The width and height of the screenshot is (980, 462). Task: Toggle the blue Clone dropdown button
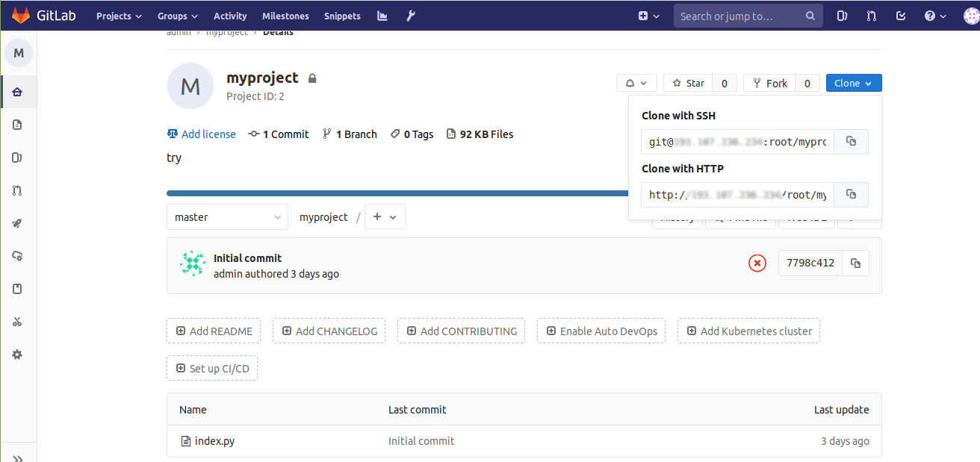point(854,83)
